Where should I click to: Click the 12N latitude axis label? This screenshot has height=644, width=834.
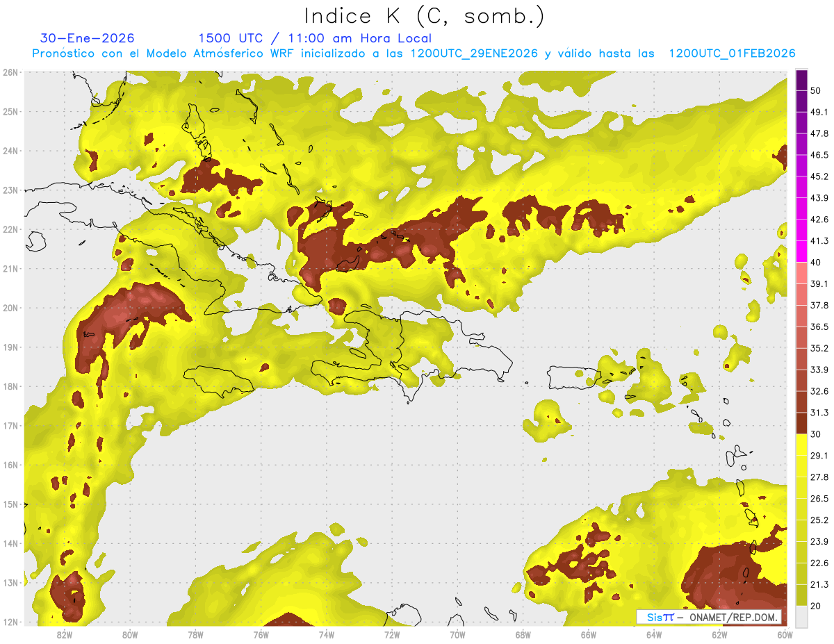[10, 622]
